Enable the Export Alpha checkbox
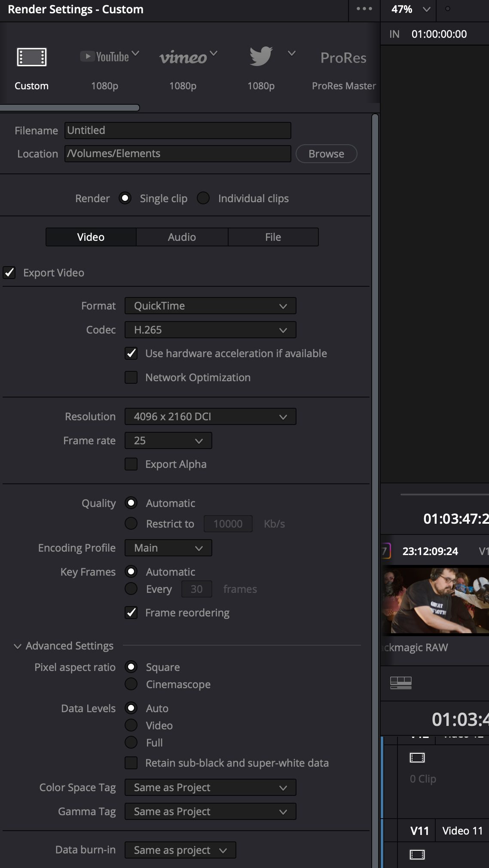This screenshot has height=868, width=489. (131, 464)
